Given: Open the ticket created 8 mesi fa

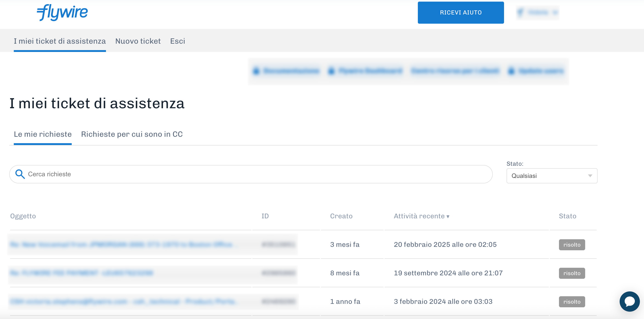Looking at the screenshot, I should tap(82, 273).
